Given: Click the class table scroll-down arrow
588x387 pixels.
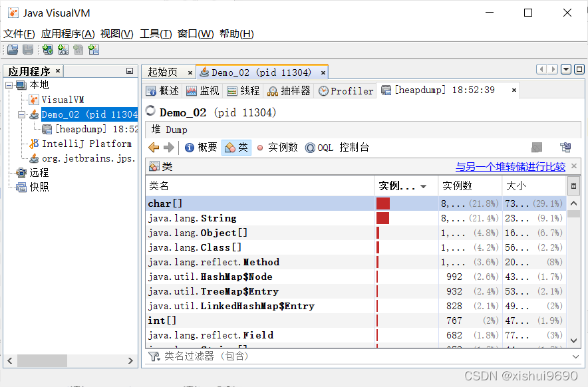Looking at the screenshot, I should 573,340.
